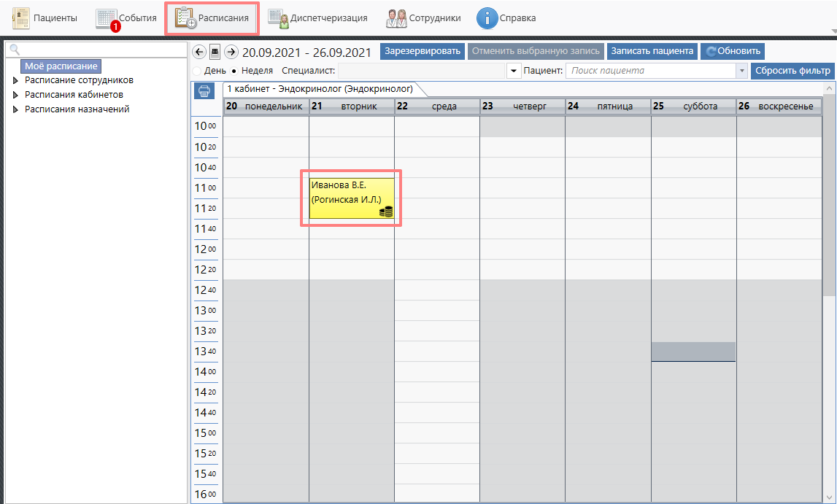Click the print schedule icon
This screenshot has height=504, width=837.
(x=204, y=91)
